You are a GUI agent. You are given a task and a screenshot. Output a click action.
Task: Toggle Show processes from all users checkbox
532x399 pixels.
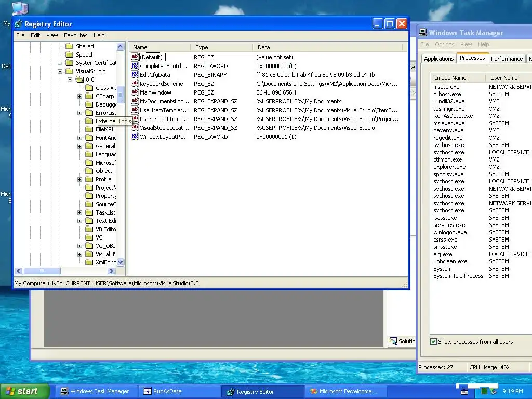pos(433,342)
